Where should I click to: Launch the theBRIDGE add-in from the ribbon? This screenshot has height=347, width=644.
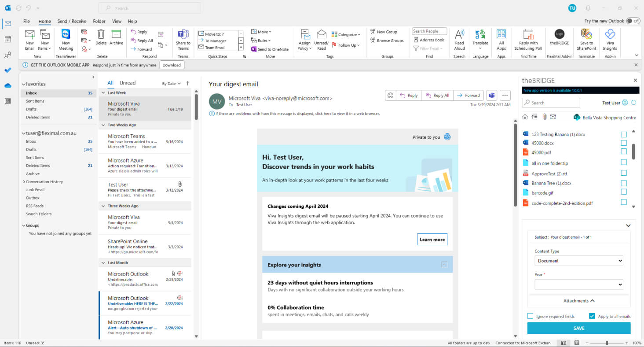click(559, 40)
